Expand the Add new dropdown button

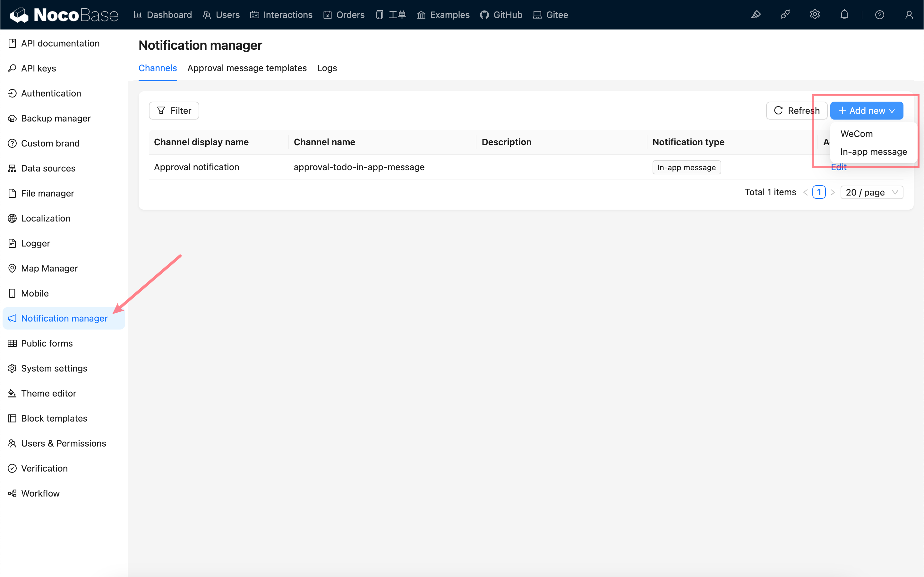(866, 111)
